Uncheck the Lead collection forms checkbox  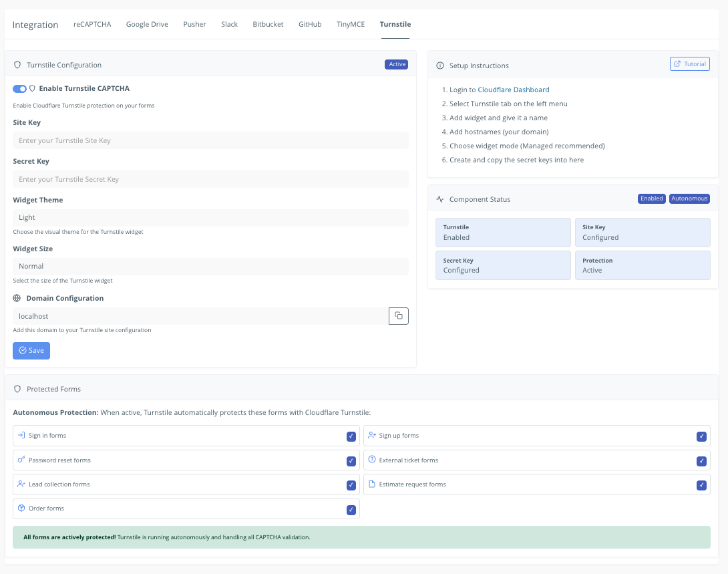[x=351, y=485]
